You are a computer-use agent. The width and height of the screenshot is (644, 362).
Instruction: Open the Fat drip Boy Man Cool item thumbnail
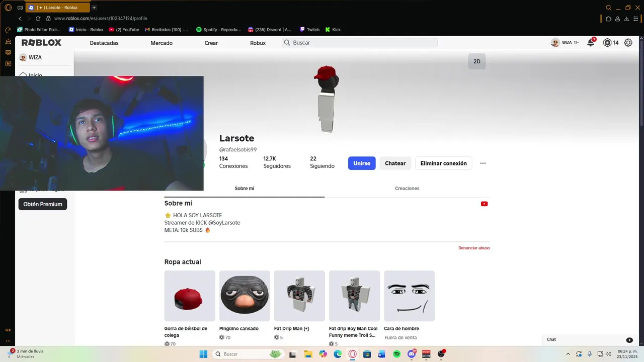click(355, 296)
